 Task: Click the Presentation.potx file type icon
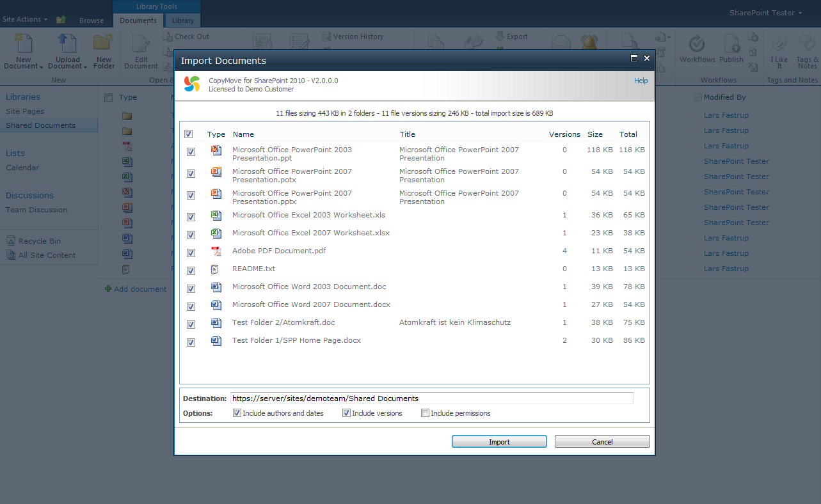click(x=216, y=172)
